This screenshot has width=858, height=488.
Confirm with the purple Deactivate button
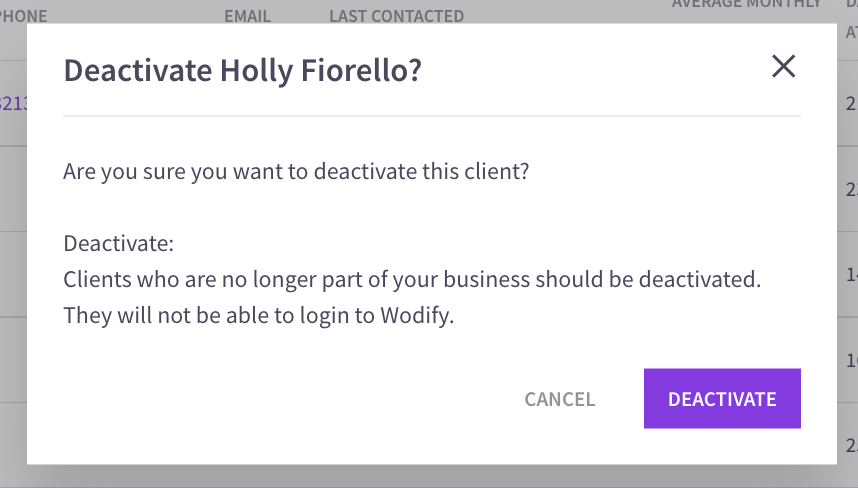point(722,398)
